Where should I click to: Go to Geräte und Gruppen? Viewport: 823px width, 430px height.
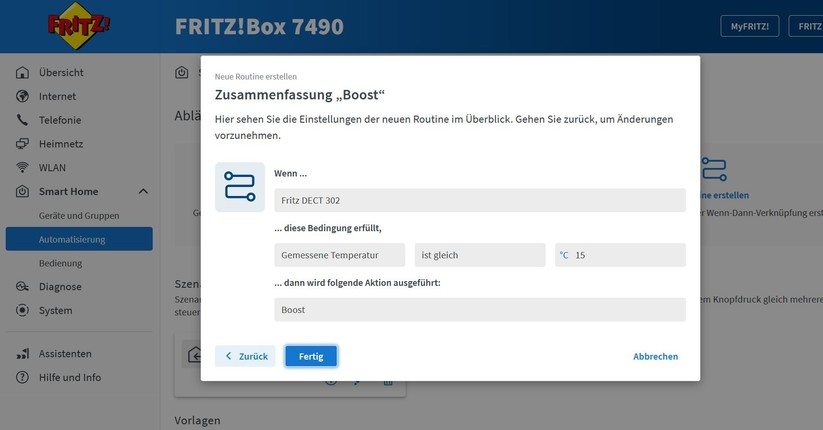[79, 215]
